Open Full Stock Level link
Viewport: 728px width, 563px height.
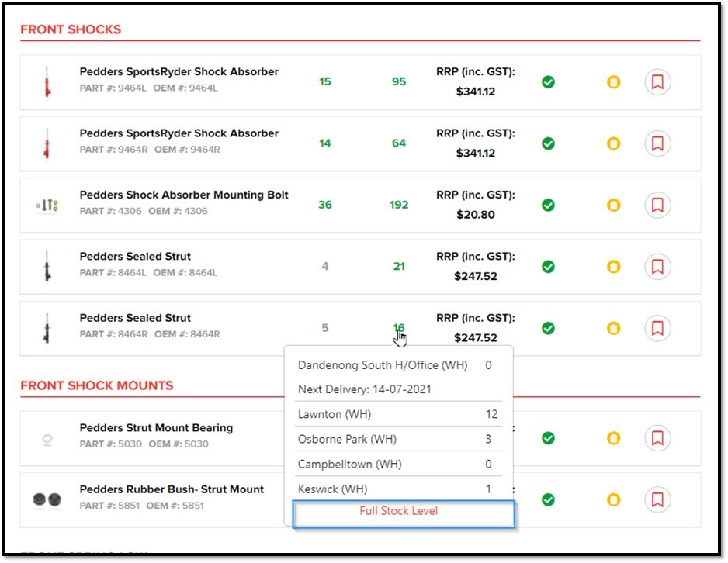coord(398,510)
